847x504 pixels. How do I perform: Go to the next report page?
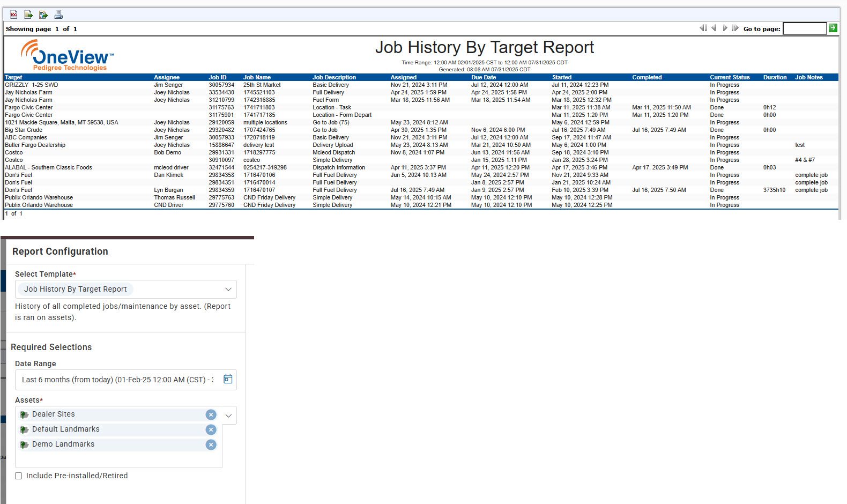tap(725, 28)
